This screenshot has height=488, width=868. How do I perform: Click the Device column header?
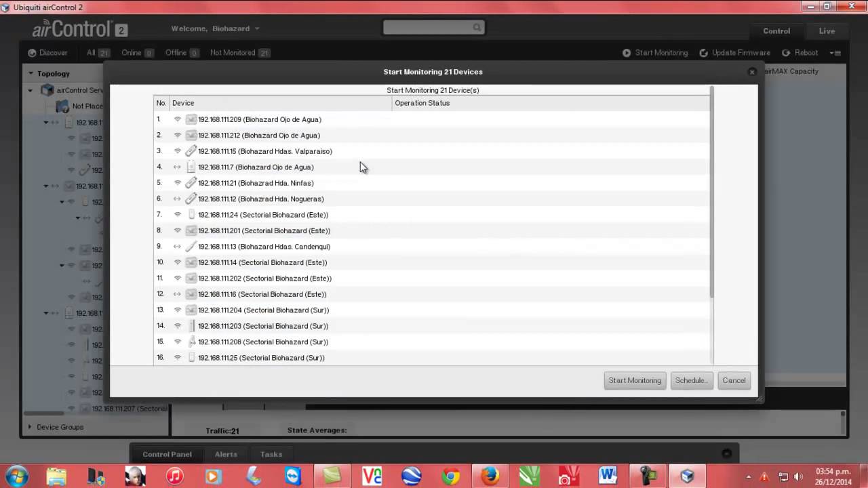(x=280, y=103)
